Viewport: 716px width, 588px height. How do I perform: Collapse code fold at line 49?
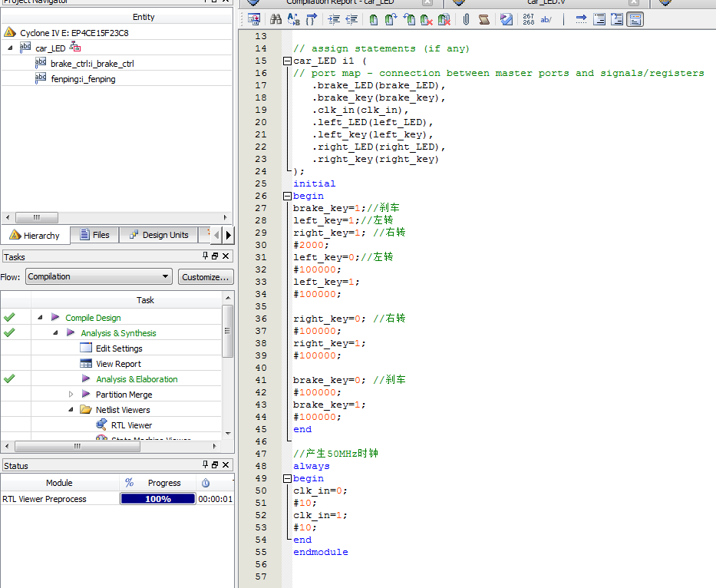click(x=287, y=478)
